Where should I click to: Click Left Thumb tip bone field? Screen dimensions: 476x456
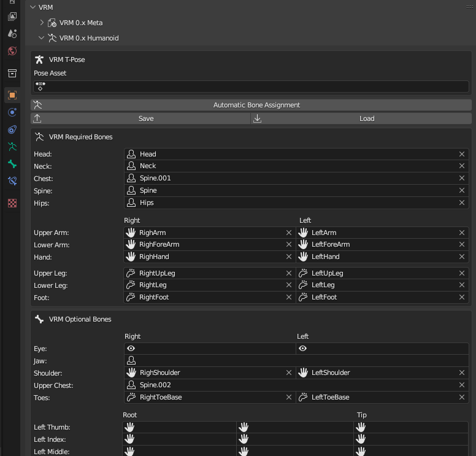pyautogui.click(x=411, y=427)
